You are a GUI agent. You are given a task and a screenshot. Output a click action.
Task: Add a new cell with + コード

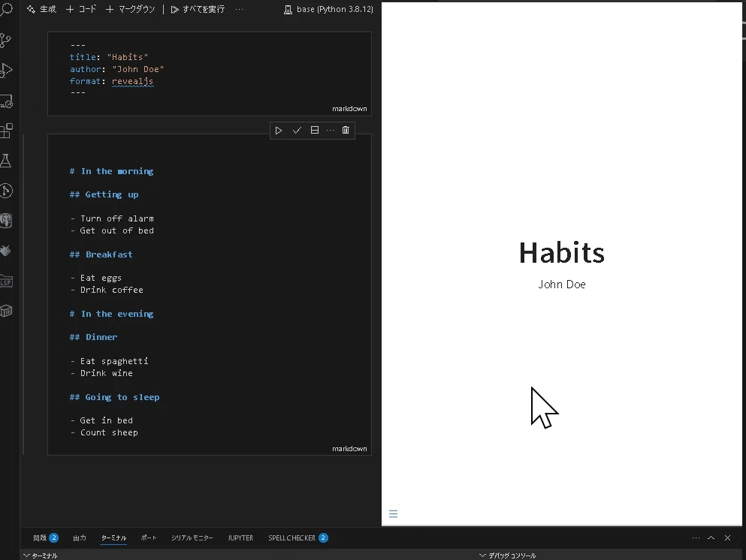[x=81, y=9]
